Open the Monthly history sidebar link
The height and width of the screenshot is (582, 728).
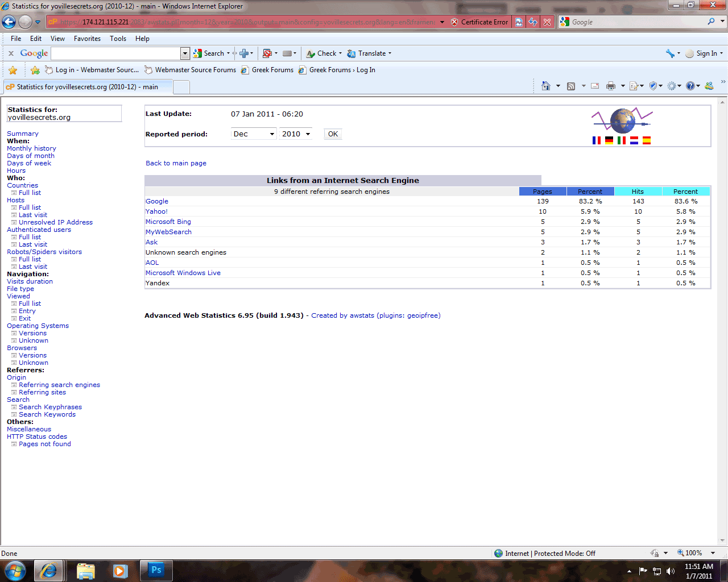pyautogui.click(x=31, y=148)
